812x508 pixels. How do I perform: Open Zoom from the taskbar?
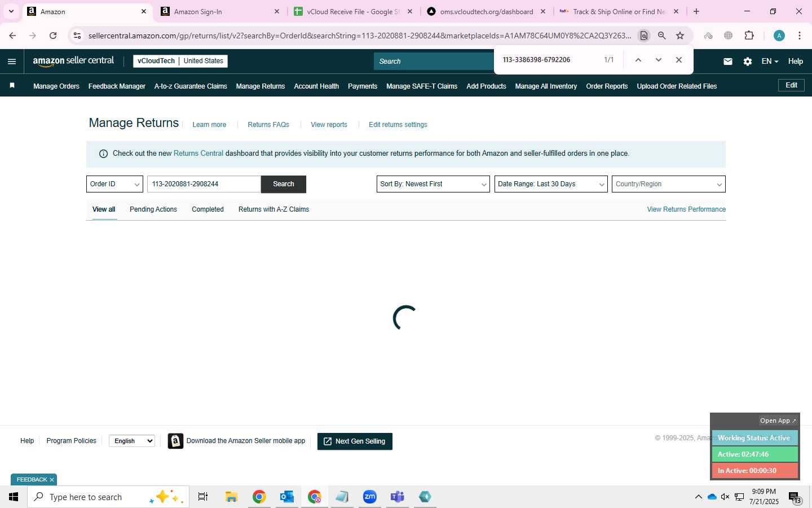(x=370, y=497)
